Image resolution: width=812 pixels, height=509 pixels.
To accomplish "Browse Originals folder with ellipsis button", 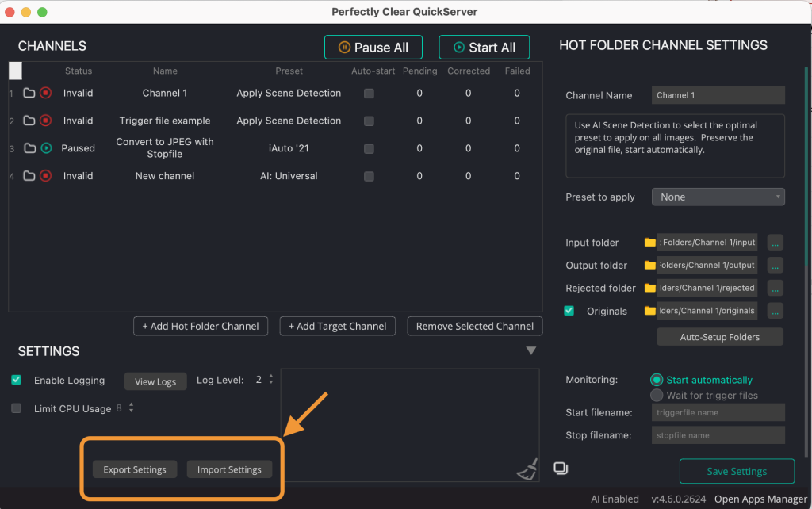I will (x=775, y=311).
